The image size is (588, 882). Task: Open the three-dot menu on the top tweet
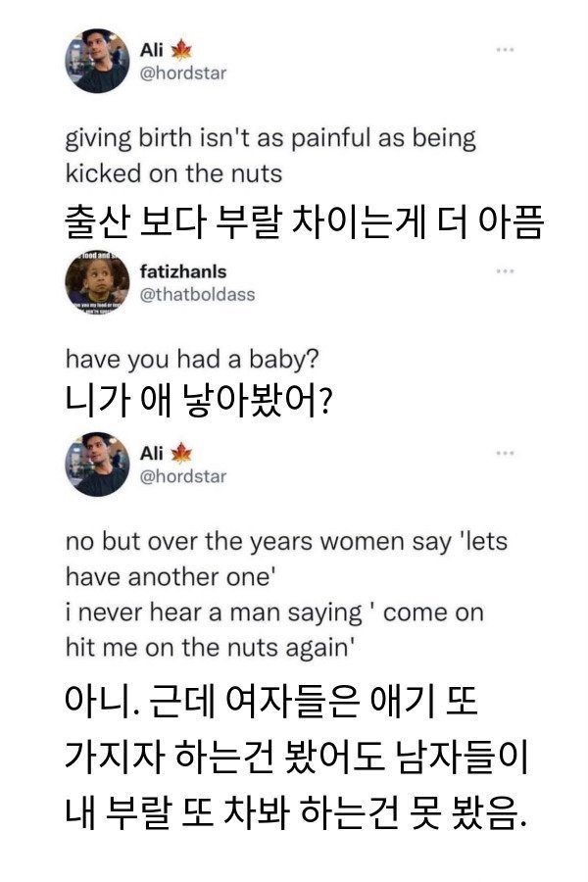coord(505,50)
